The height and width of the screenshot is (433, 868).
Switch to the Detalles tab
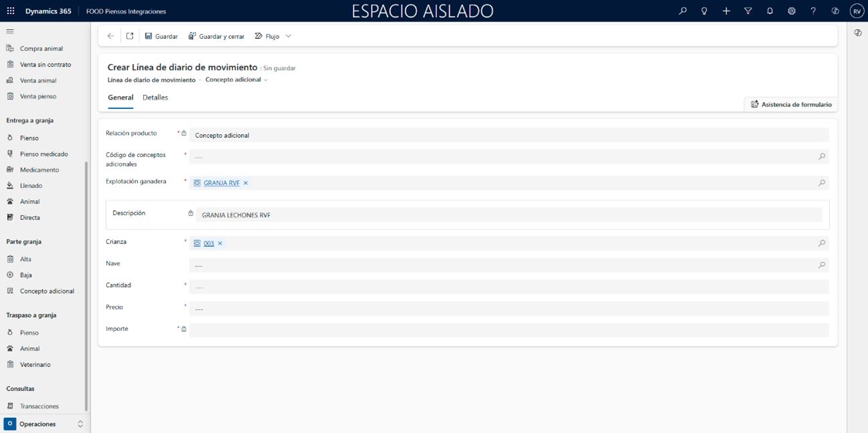[x=155, y=98]
